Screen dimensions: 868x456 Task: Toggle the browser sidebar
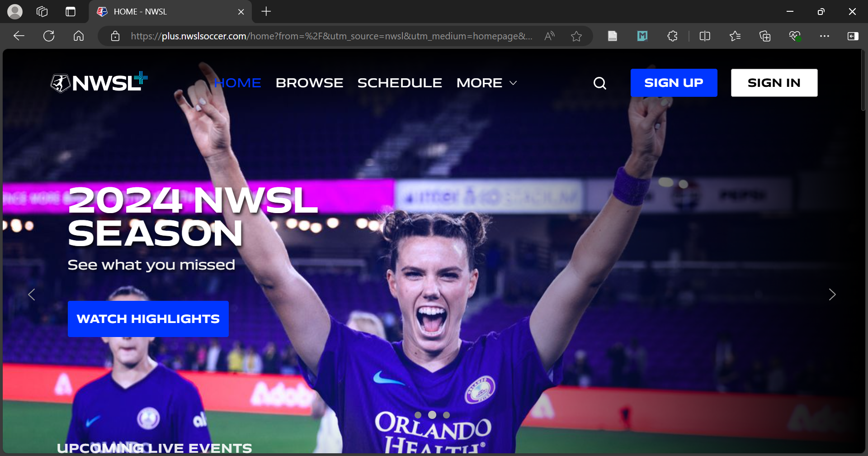tap(853, 36)
